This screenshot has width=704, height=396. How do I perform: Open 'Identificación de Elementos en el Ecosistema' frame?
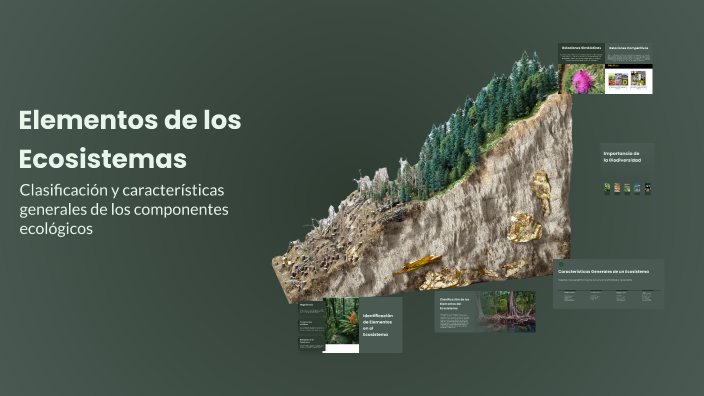click(x=350, y=325)
